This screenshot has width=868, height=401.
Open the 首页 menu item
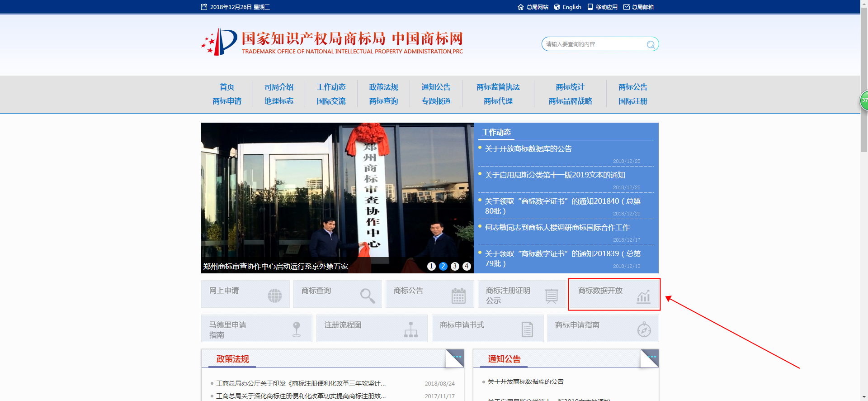pyautogui.click(x=227, y=87)
